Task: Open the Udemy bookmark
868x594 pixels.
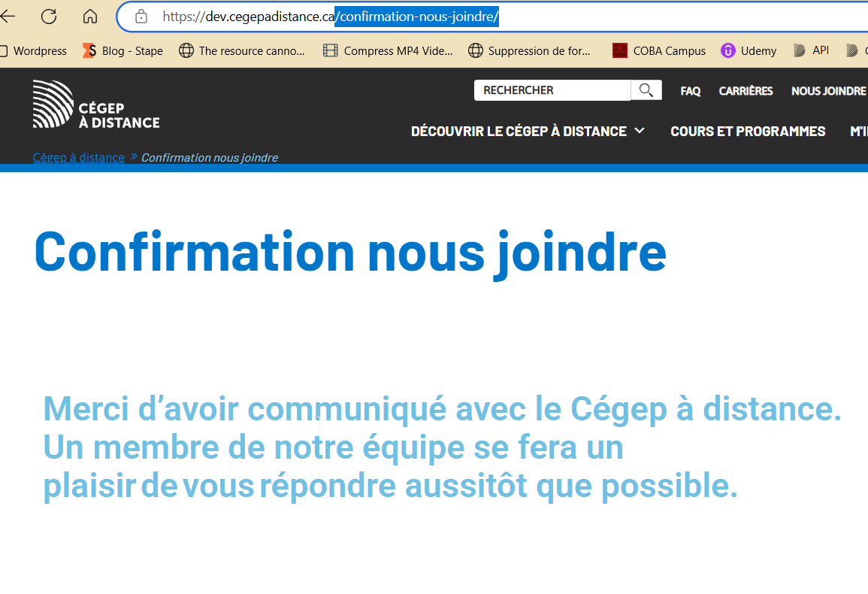Action: click(x=749, y=51)
